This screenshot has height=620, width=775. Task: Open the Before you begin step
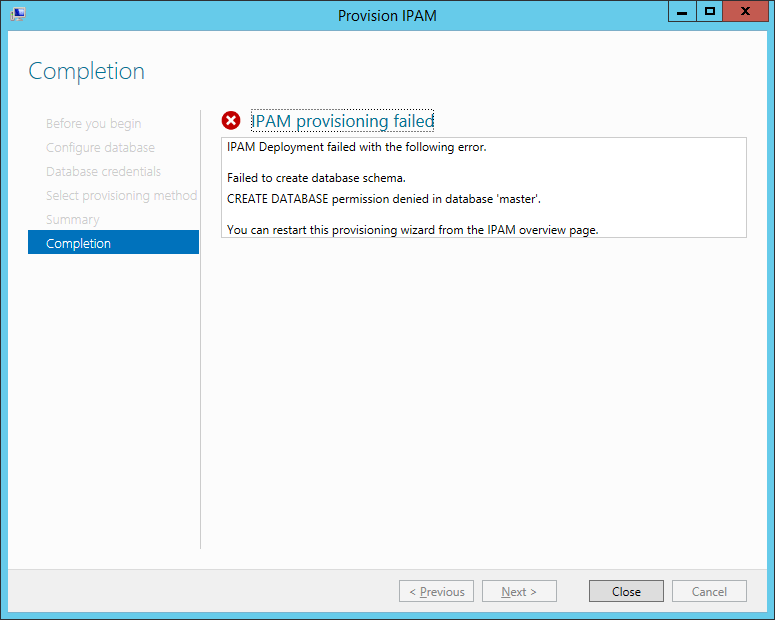point(93,124)
